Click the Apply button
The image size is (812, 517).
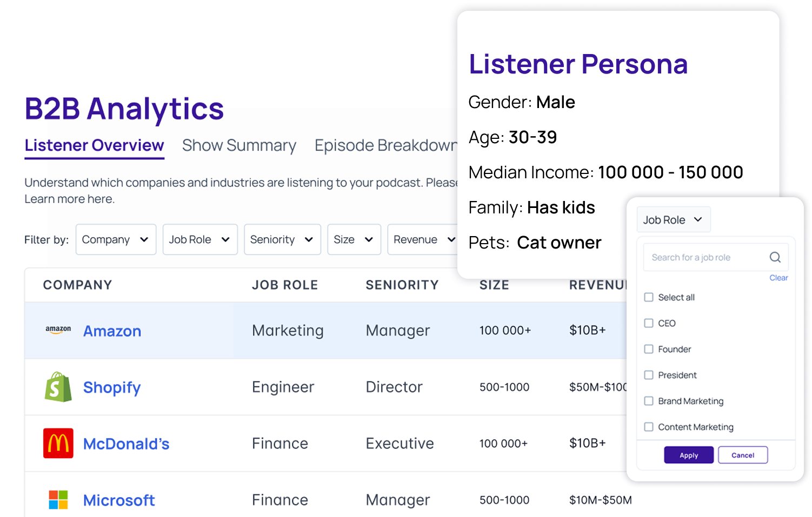pos(689,455)
